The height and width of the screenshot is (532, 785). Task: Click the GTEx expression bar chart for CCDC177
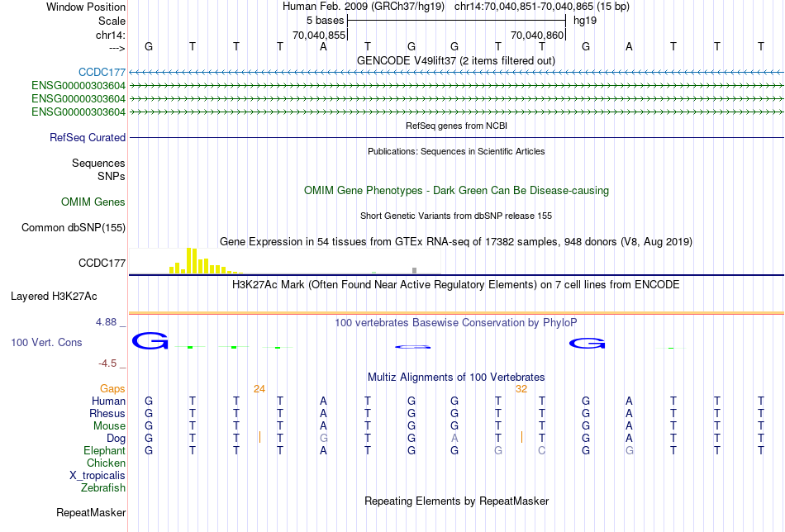coord(284,261)
